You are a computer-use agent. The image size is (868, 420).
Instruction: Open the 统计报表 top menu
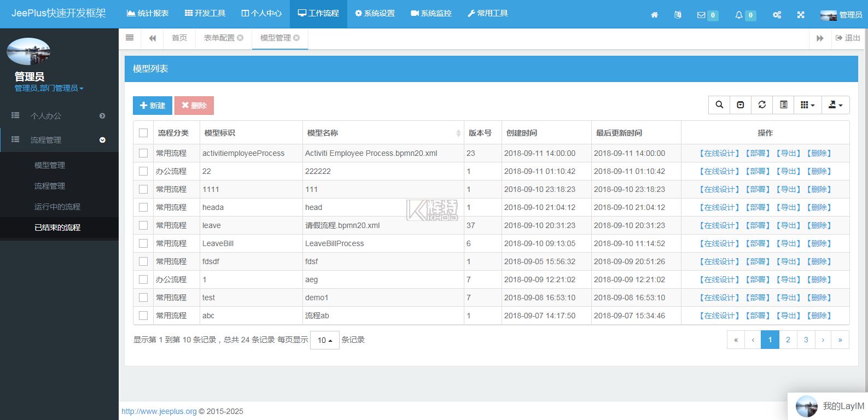coord(148,13)
